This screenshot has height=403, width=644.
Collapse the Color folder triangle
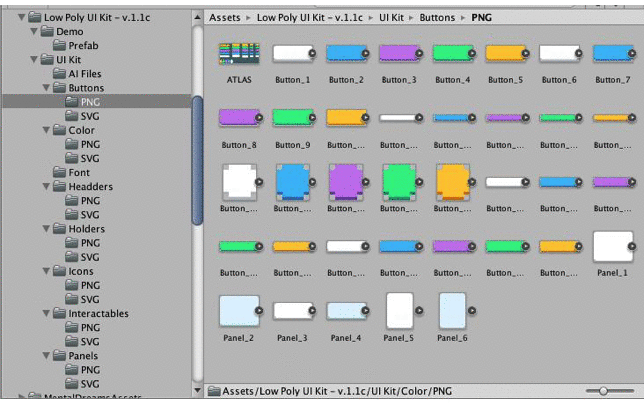click(x=46, y=130)
